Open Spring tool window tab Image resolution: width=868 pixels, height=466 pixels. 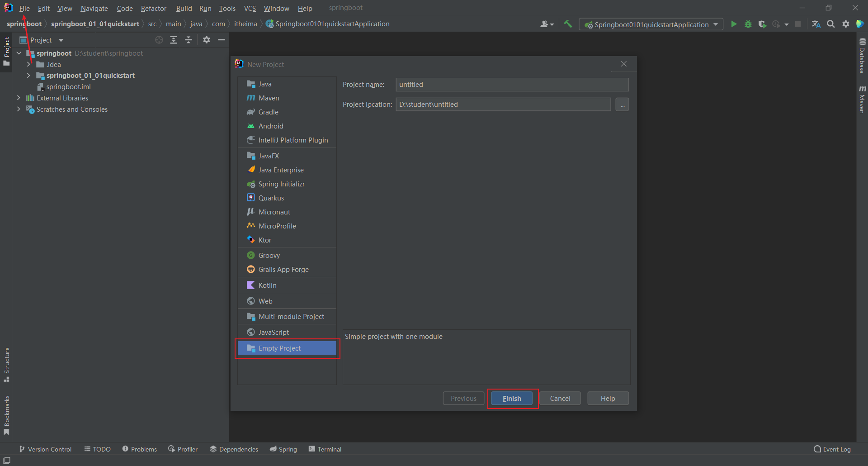[x=283, y=449]
